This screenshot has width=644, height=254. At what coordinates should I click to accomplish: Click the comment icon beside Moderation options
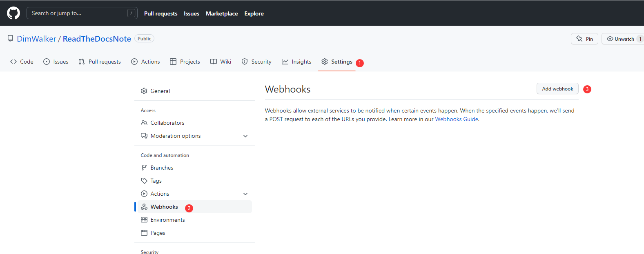(144, 136)
